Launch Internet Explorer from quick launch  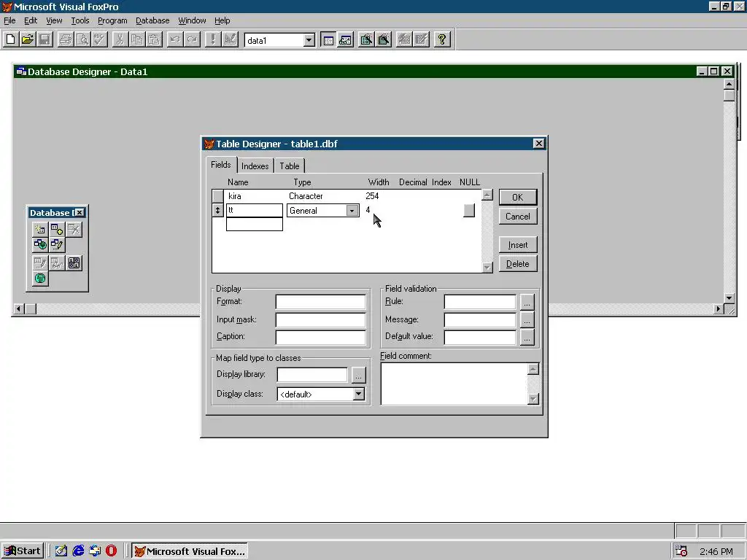tap(78, 551)
